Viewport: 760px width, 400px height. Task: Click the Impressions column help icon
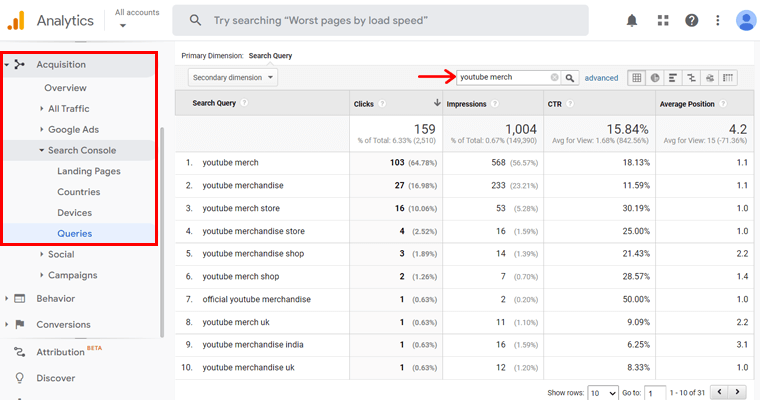pyautogui.click(x=494, y=104)
